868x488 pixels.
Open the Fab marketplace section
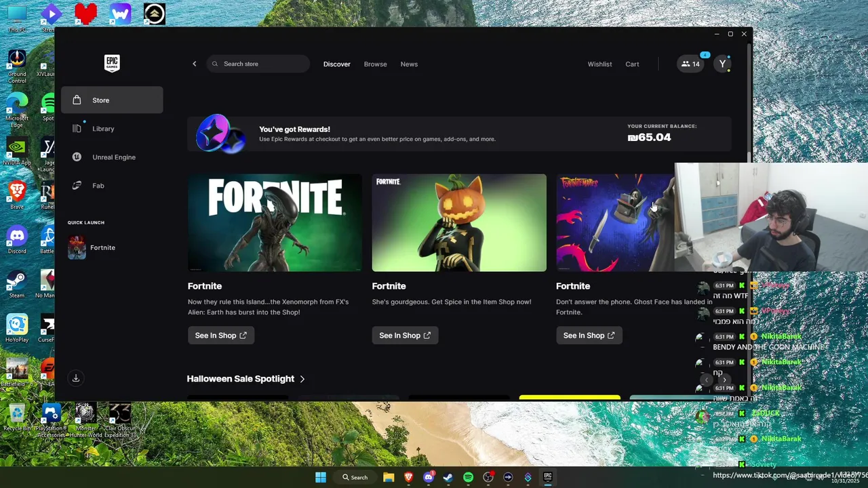(x=112, y=186)
